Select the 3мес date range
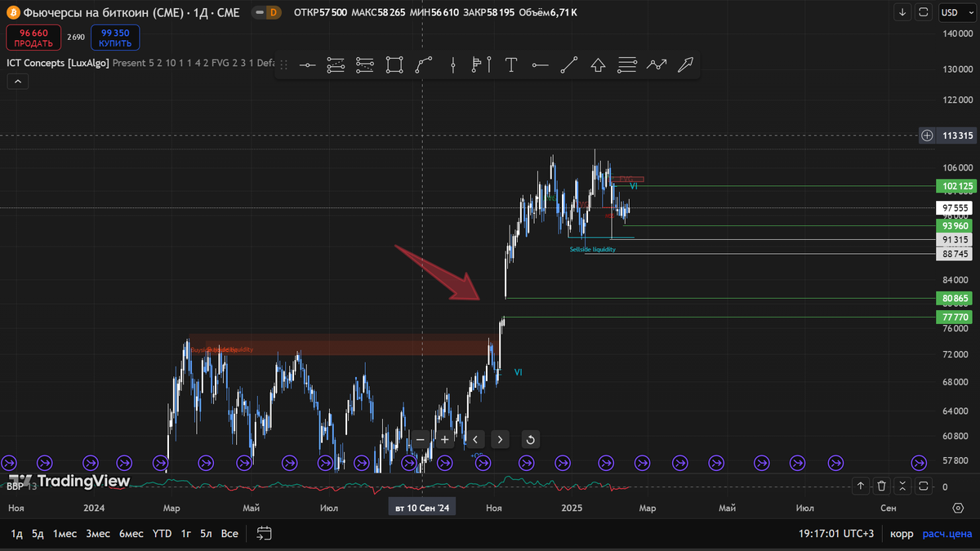 [x=98, y=534]
